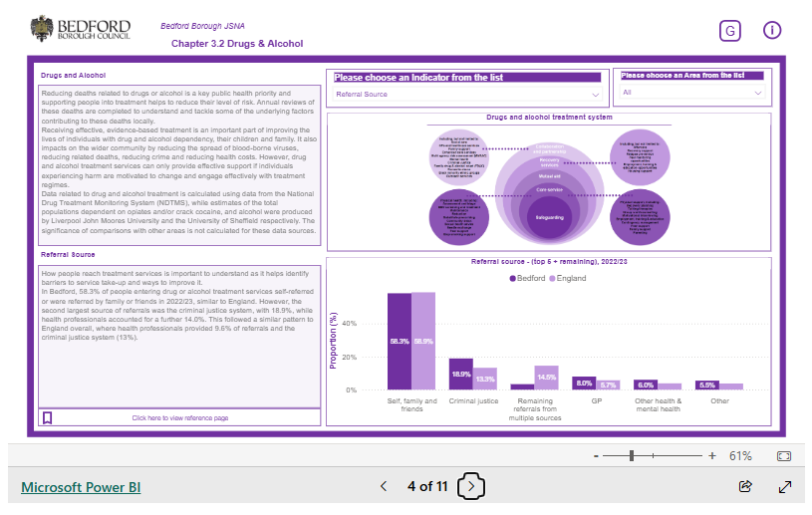Select England GP bar 5.7%
Image resolution: width=812 pixels, height=515 pixels.
608,386
